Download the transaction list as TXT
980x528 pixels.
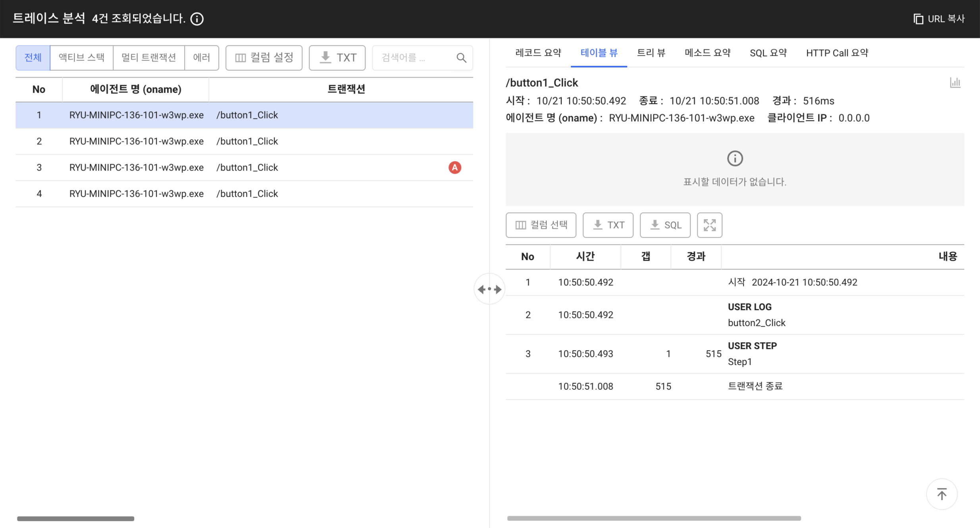[337, 58]
